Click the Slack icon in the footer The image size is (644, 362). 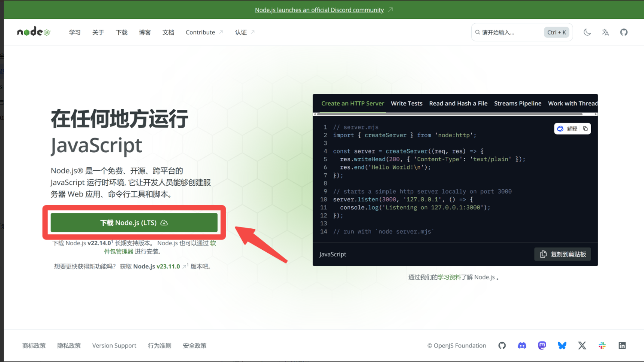[602, 345]
